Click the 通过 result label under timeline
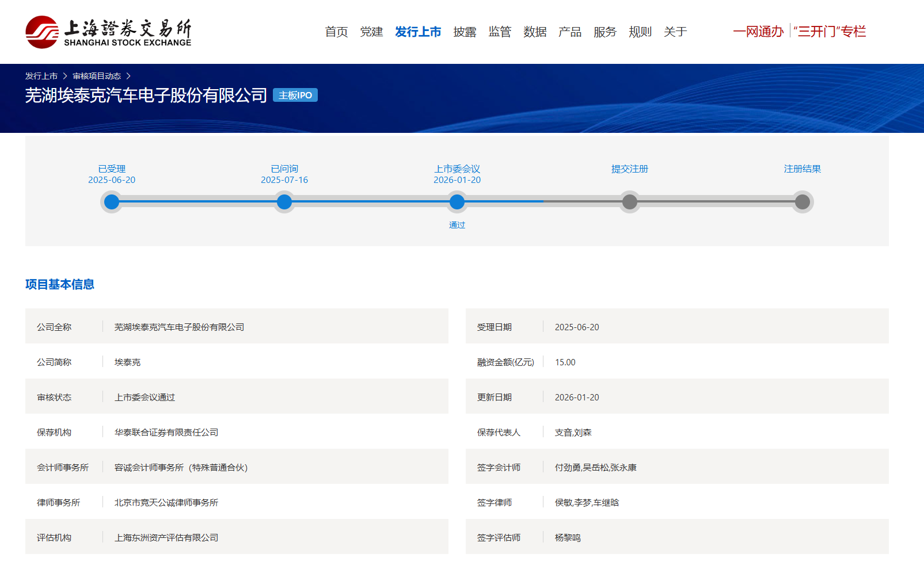 (x=457, y=225)
